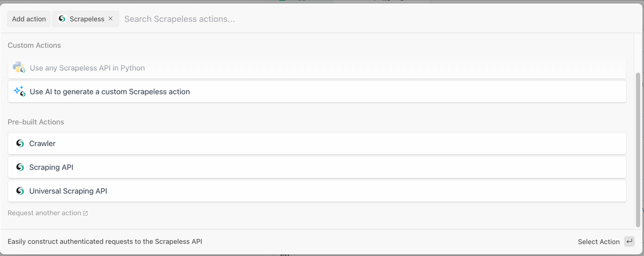Remove the Scrapeless filter chip with X
This screenshot has height=256, width=644.
tap(111, 19)
